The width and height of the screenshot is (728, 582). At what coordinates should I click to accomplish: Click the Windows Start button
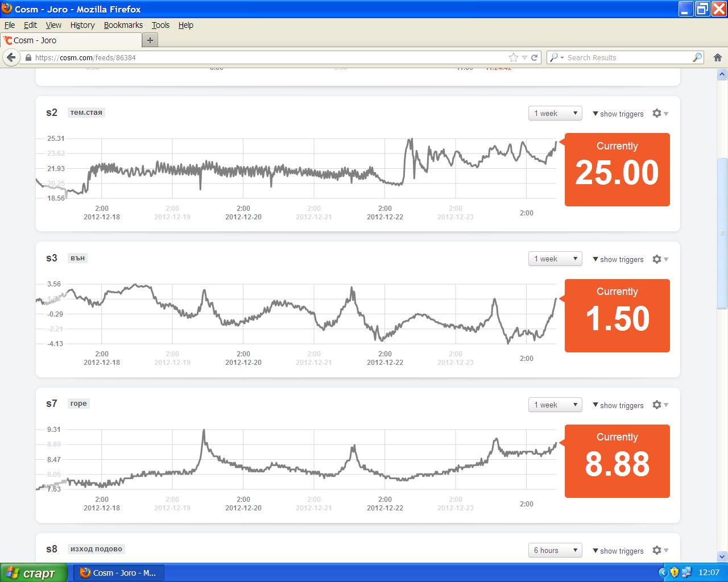pyautogui.click(x=34, y=573)
